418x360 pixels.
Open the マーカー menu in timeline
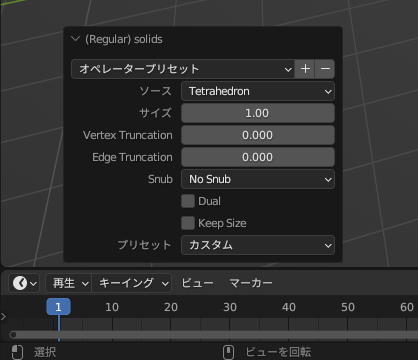[251, 283]
